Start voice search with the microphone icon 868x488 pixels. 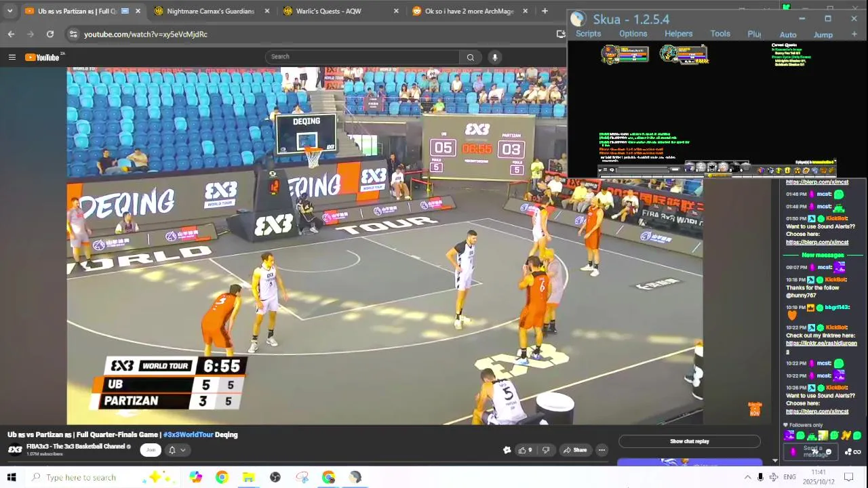pos(495,57)
